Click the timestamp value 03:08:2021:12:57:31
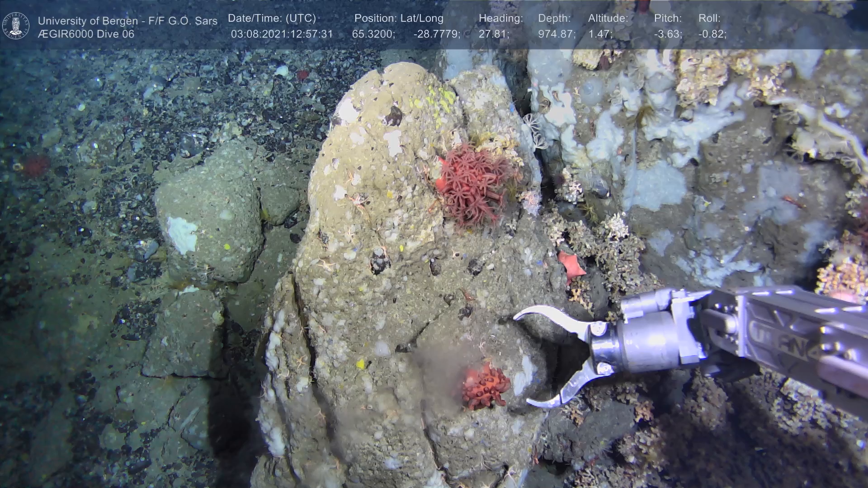 [282, 34]
